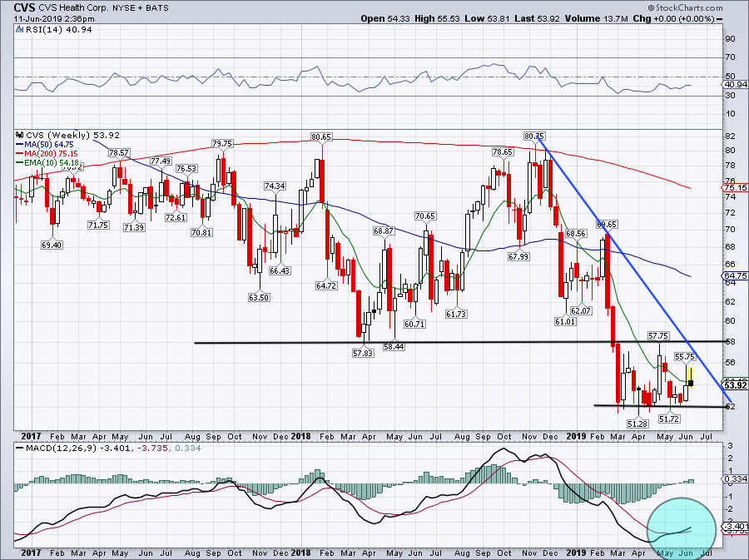Screen dimensions: 749x560
Task: Select the CVS (Weekly) 53.92 legend
Action: pos(72,135)
